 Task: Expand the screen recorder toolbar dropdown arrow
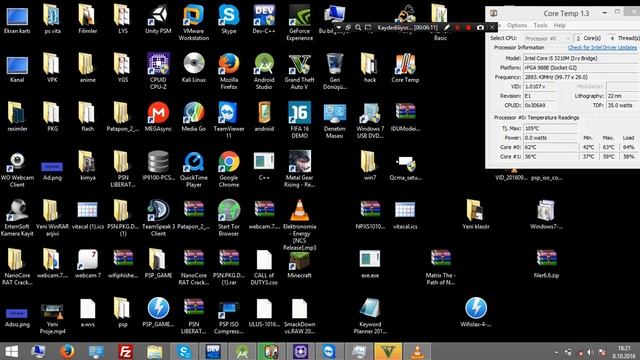[x=338, y=27]
